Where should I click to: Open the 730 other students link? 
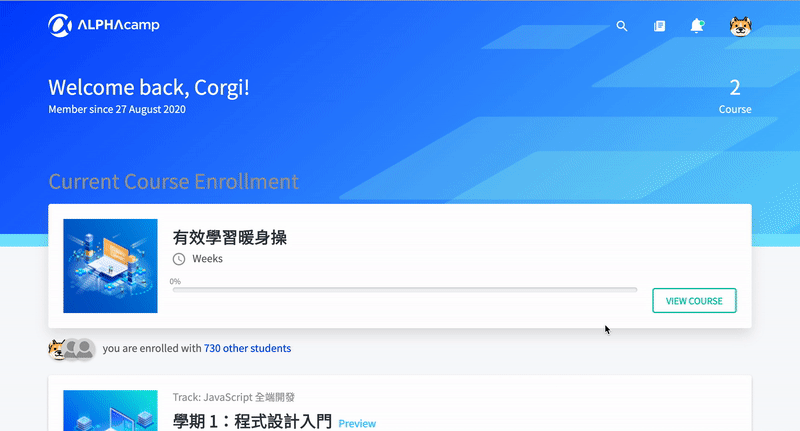(247, 348)
